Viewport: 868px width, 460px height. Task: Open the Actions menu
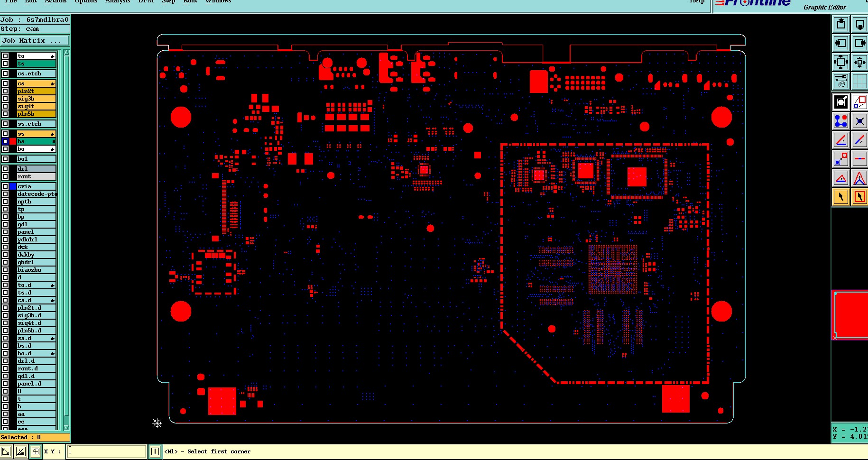(55, 1)
